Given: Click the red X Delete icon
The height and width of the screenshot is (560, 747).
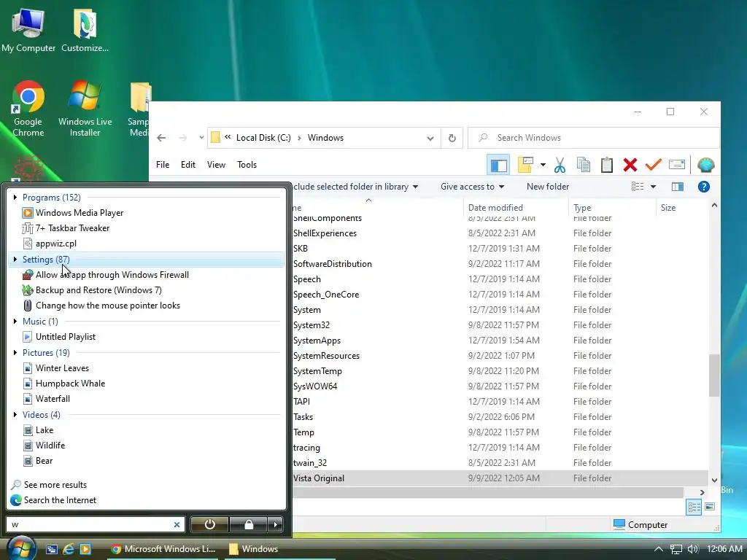Looking at the screenshot, I should coord(630,166).
